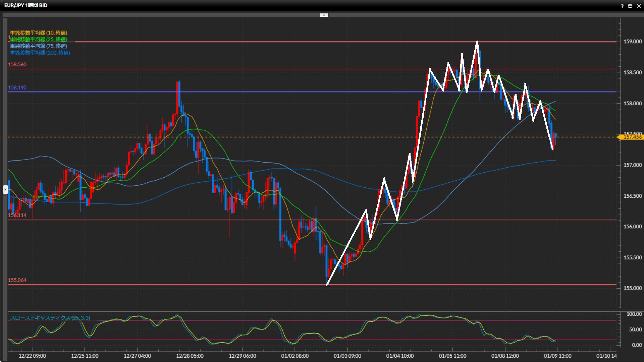Viewport: 644px width, 362px height.
Task: Select the 単純移動平均線 (25, 終値) indicator label
Action: pyautogui.click(x=38, y=39)
